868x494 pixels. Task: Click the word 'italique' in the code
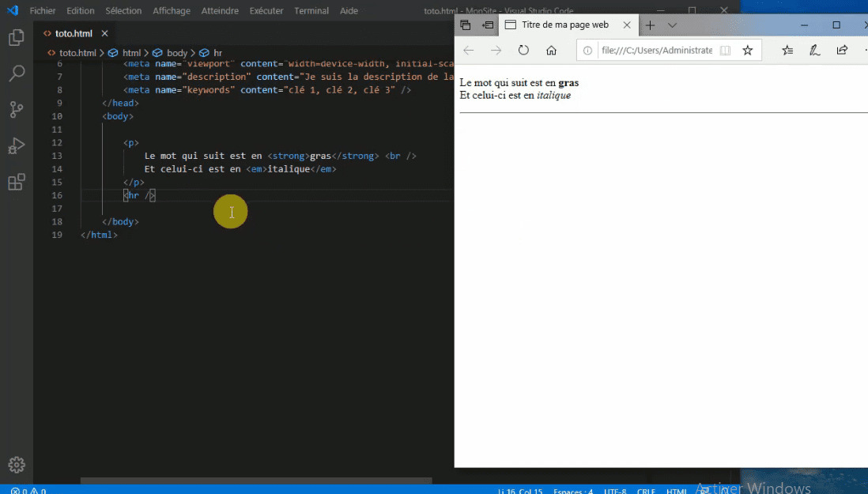289,169
